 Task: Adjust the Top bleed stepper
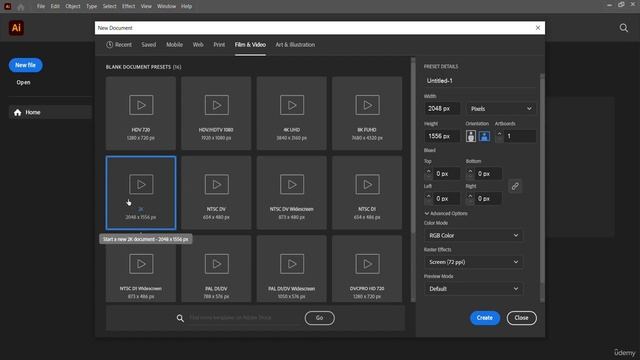point(428,173)
